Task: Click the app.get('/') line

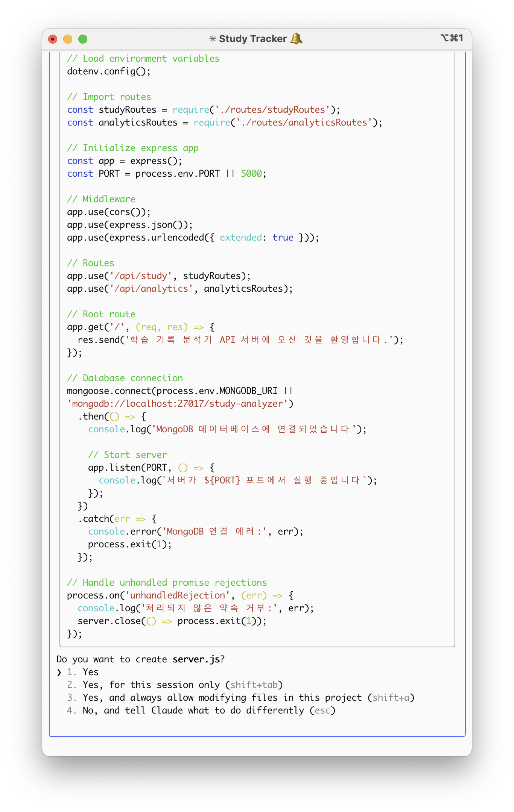Action: click(141, 327)
